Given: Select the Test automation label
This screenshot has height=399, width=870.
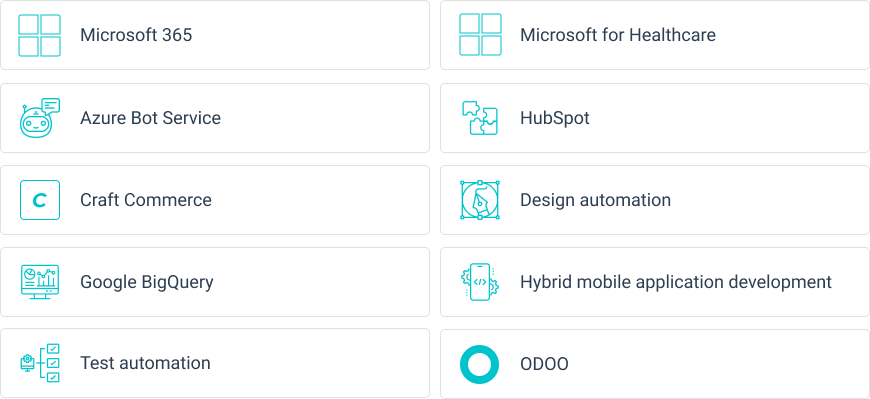Looking at the screenshot, I should pos(145,363).
